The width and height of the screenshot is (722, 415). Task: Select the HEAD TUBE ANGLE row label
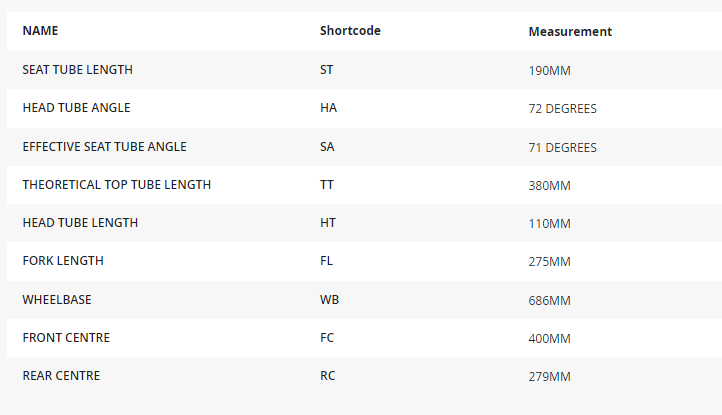[x=76, y=108]
